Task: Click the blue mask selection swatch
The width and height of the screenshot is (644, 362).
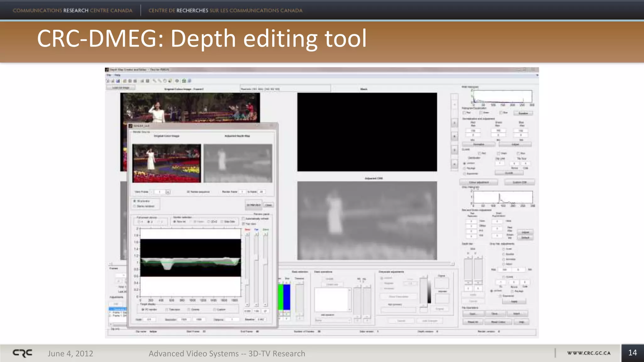Action: (287, 297)
